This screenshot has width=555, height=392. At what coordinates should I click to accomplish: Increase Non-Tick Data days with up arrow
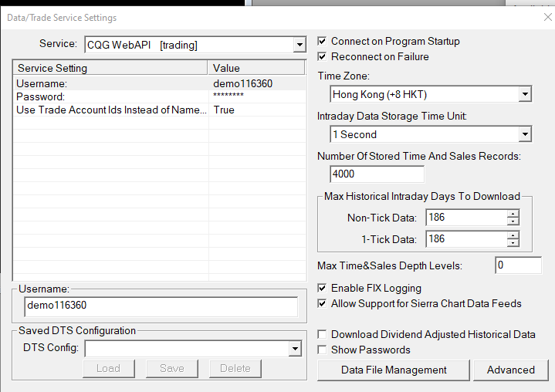click(513, 213)
